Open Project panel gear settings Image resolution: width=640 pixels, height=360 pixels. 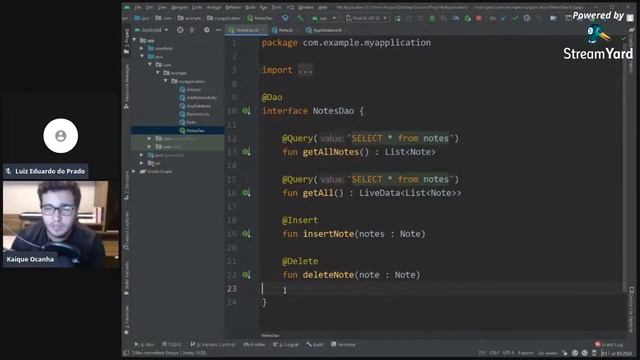(x=207, y=30)
